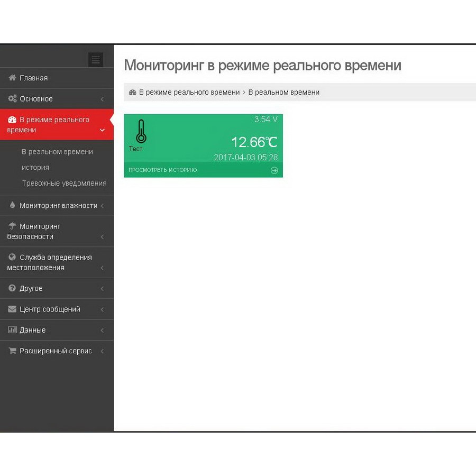476x476 pixels.
Task: Click the ПРОСМОТРЕТЬ ИСТОРИЮ link
Action: coord(163,170)
